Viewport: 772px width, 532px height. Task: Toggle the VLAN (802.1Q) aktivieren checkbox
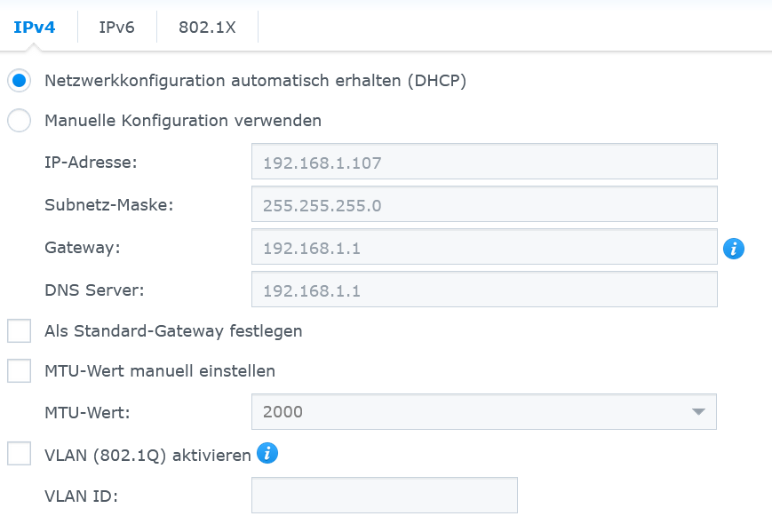[x=20, y=454]
